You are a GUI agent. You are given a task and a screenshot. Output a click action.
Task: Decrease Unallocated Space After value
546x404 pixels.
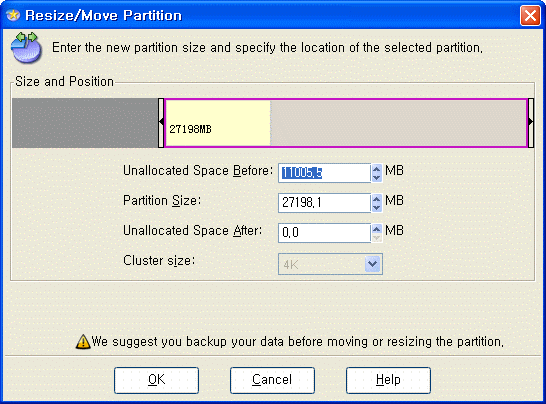[x=376, y=238]
